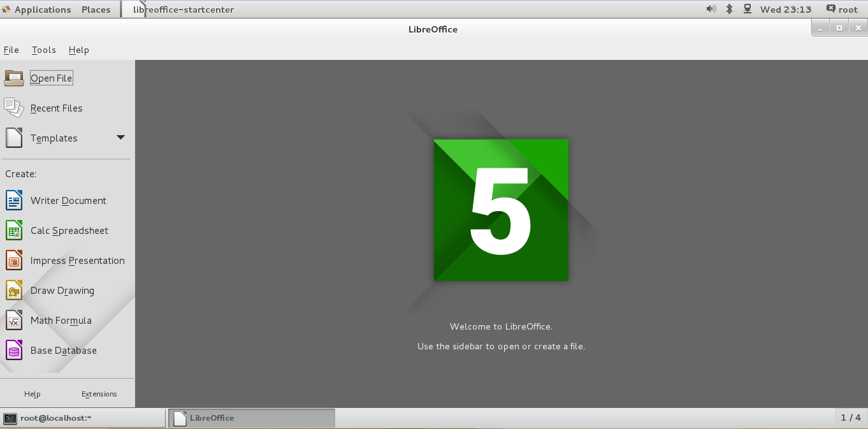Create a new Writer Document
Screen dimensions: 868x429
pyautogui.click(x=68, y=200)
